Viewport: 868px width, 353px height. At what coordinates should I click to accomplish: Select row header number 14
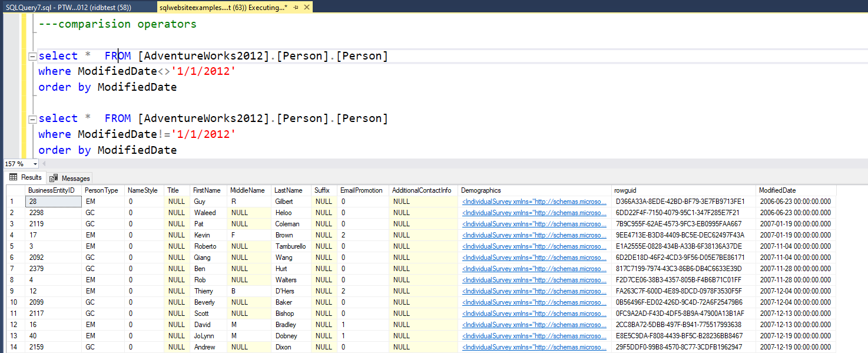16,347
